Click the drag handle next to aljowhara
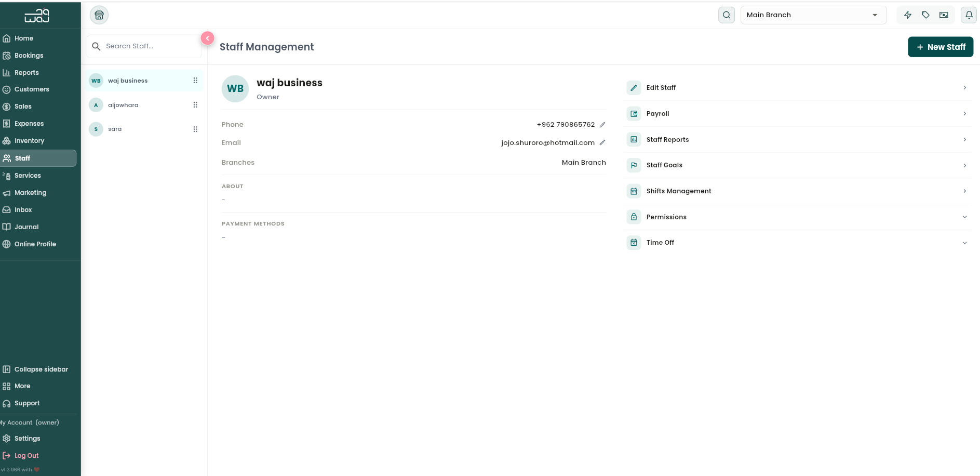This screenshot has height=476, width=980. click(x=195, y=105)
